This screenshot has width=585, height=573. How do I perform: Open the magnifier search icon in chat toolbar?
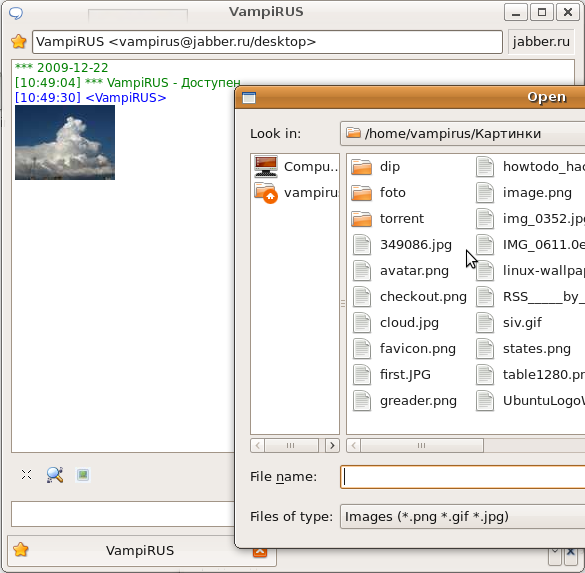tap(55, 475)
